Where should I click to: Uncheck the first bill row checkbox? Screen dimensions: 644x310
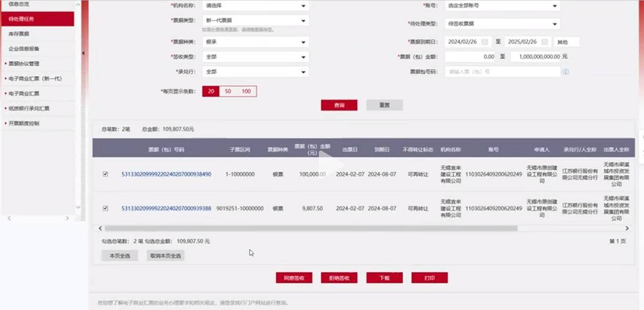[x=105, y=174]
